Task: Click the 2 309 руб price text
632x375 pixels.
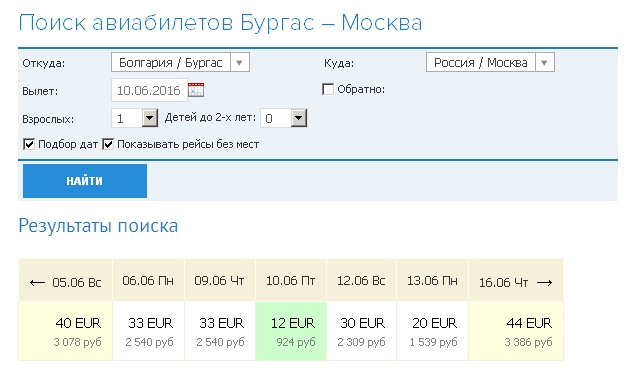Action: click(x=362, y=342)
